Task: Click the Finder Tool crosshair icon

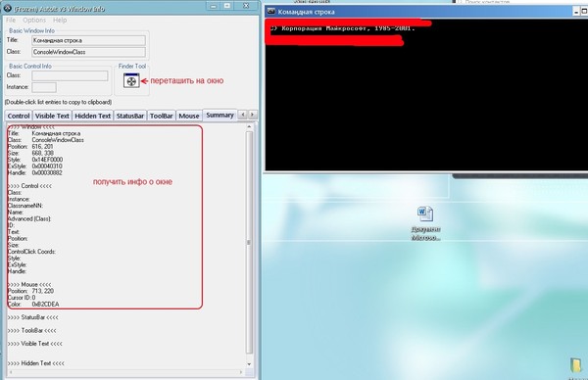Action: point(131,80)
